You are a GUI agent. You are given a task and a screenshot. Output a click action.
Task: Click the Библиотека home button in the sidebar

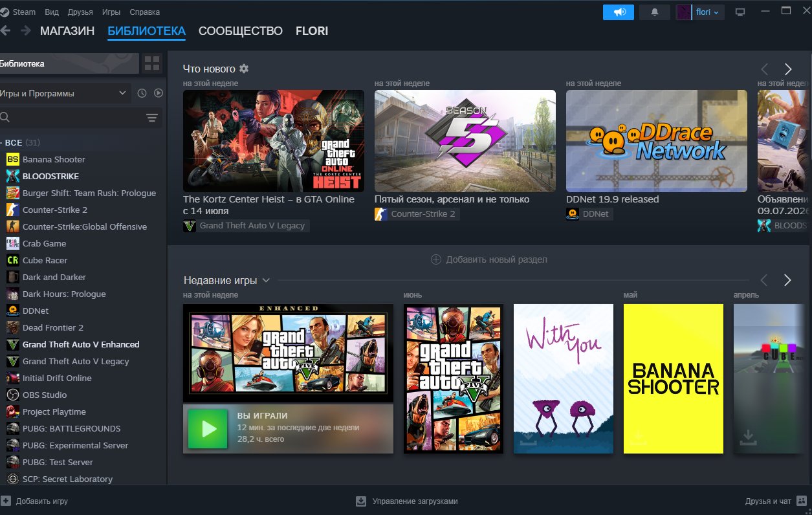click(x=69, y=63)
